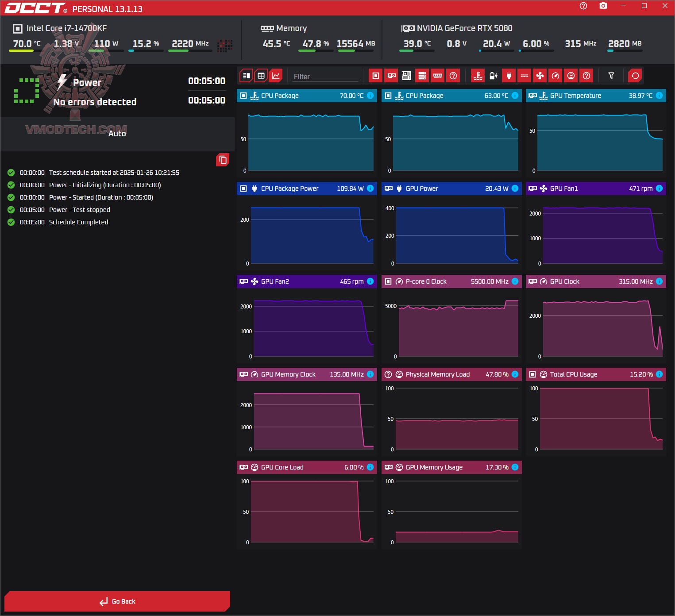Open info for GPU Temperature graph

click(660, 96)
